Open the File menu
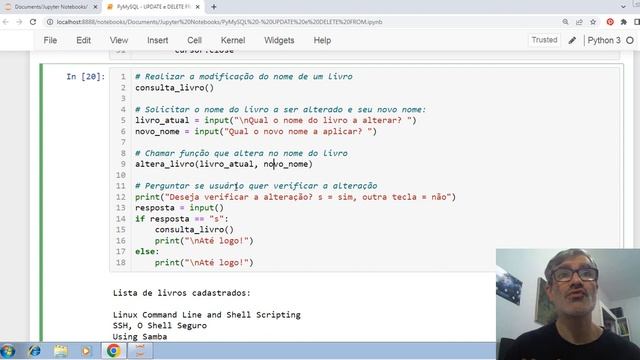The width and height of the screenshot is (640, 360). click(x=50, y=40)
